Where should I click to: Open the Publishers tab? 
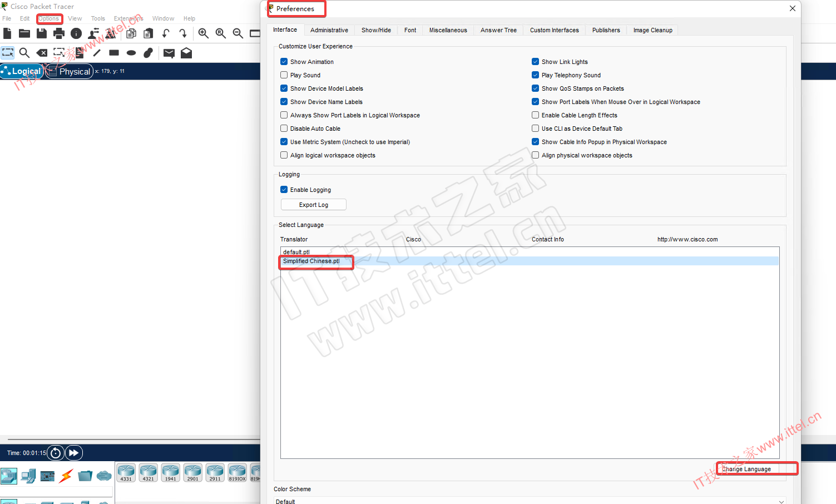click(x=606, y=30)
